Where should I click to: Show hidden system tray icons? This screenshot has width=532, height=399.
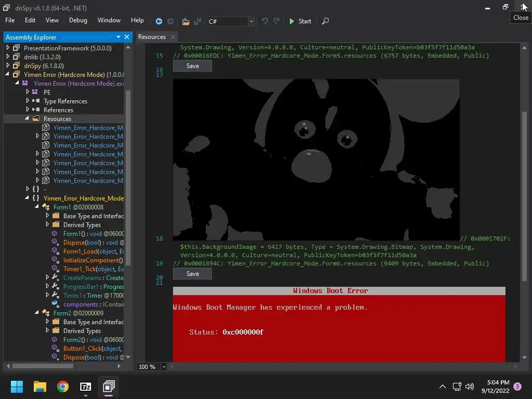click(443, 387)
